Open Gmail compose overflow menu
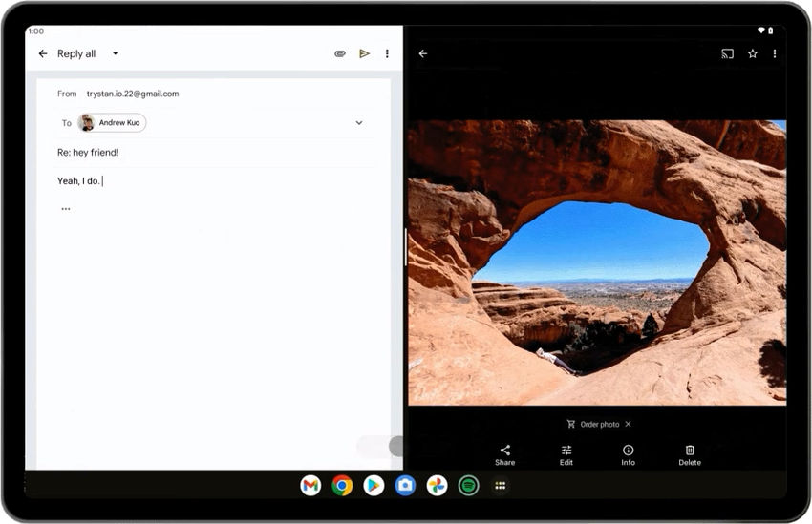Image resolution: width=812 pixels, height=524 pixels. click(x=387, y=54)
